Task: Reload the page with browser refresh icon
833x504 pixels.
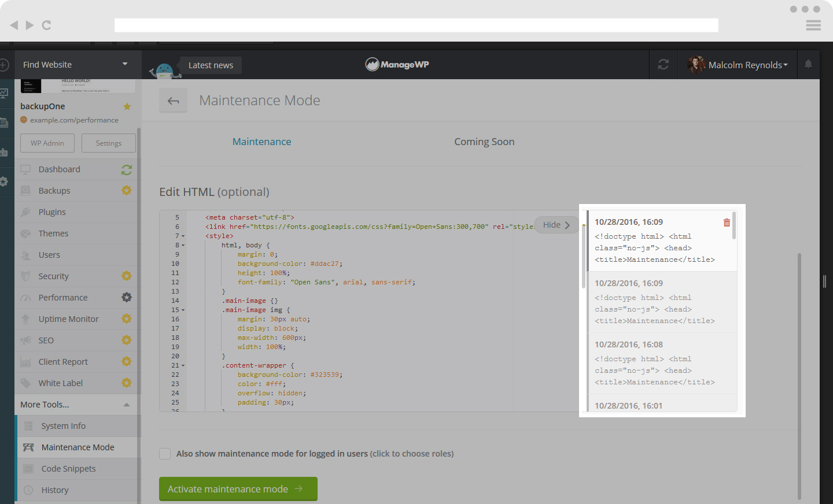Action: point(46,25)
